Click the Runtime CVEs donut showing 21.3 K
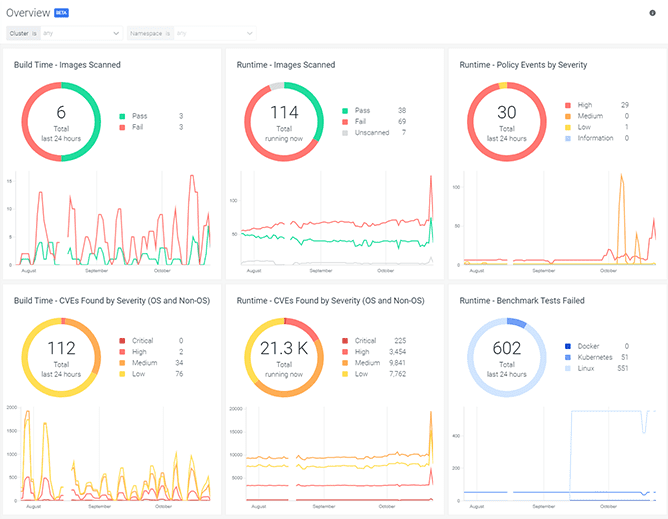 (x=284, y=358)
